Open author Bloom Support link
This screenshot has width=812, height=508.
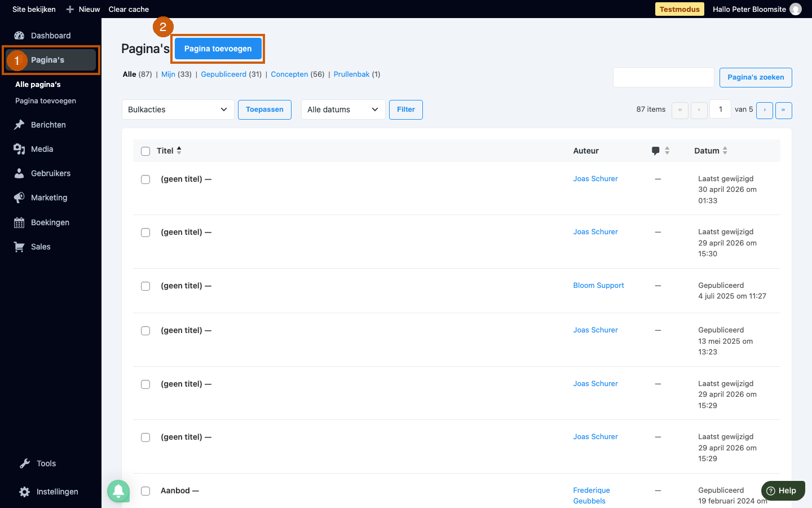(x=598, y=286)
